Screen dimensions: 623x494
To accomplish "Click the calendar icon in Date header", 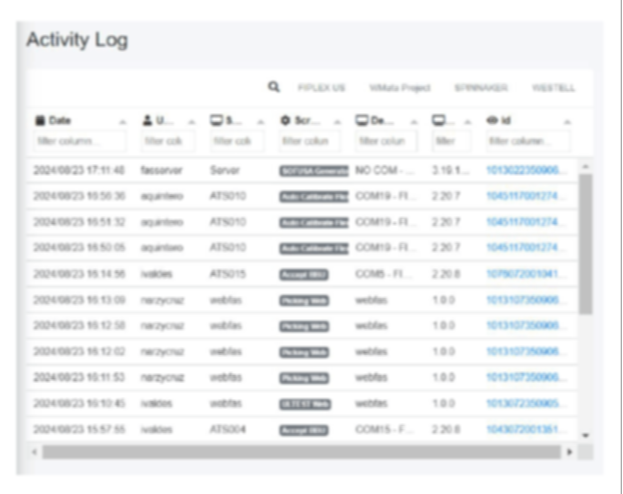I will coord(40,120).
